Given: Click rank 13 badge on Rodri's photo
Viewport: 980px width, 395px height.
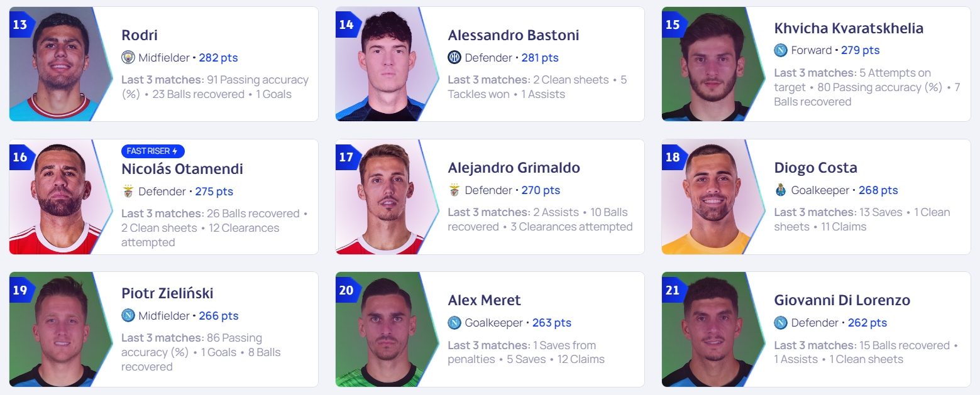Looking at the screenshot, I should pyautogui.click(x=21, y=24).
